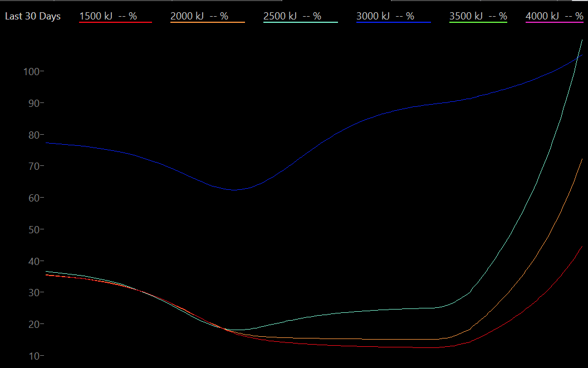Toggle the 1500 kJ series legend
The height and width of the screenshot is (368, 588).
pyautogui.click(x=108, y=16)
